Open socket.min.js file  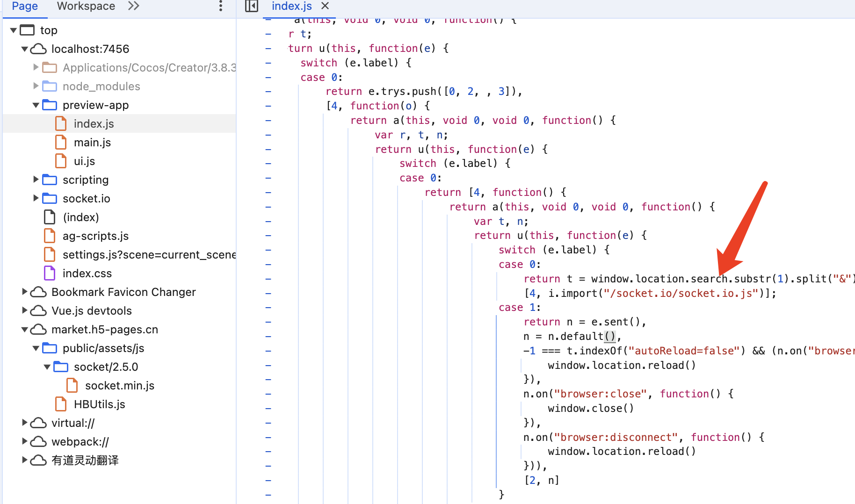click(x=120, y=386)
